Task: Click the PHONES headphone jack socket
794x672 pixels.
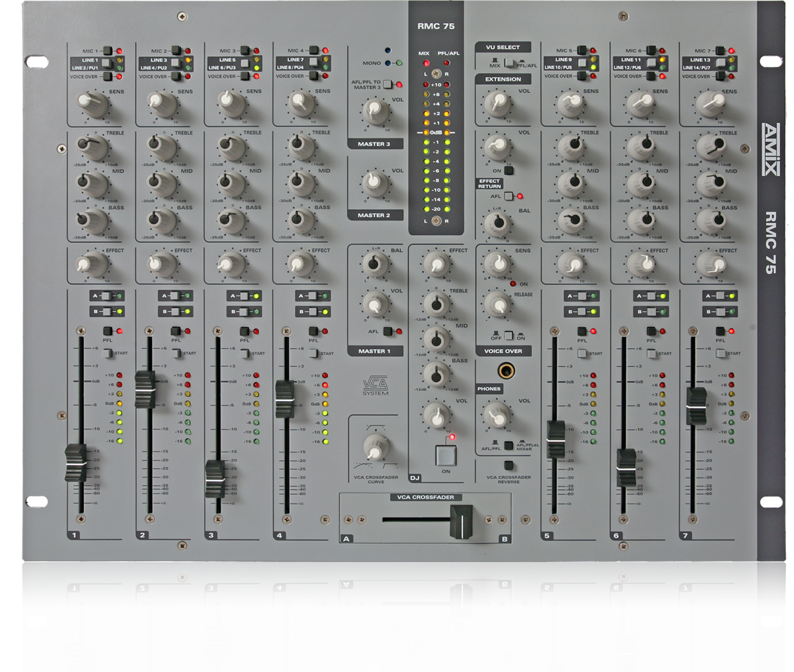Action: point(506,370)
